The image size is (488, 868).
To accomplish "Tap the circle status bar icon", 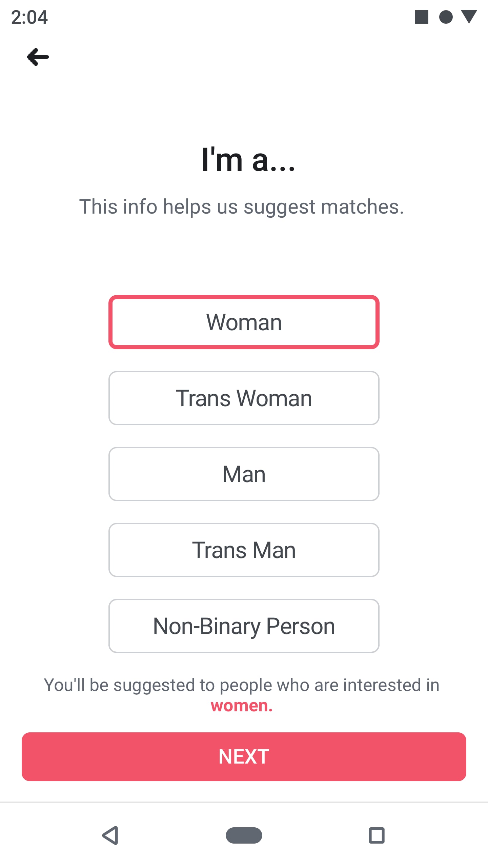I will coord(446,17).
